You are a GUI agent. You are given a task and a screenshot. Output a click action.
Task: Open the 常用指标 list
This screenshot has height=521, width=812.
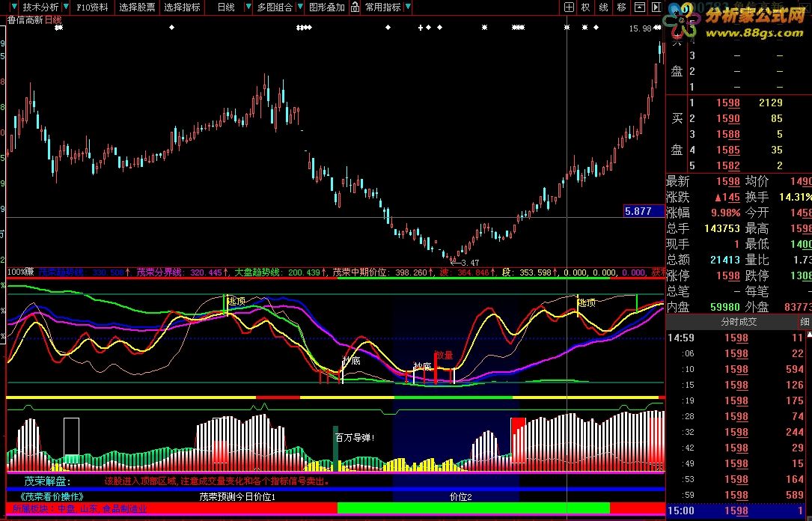(382, 7)
